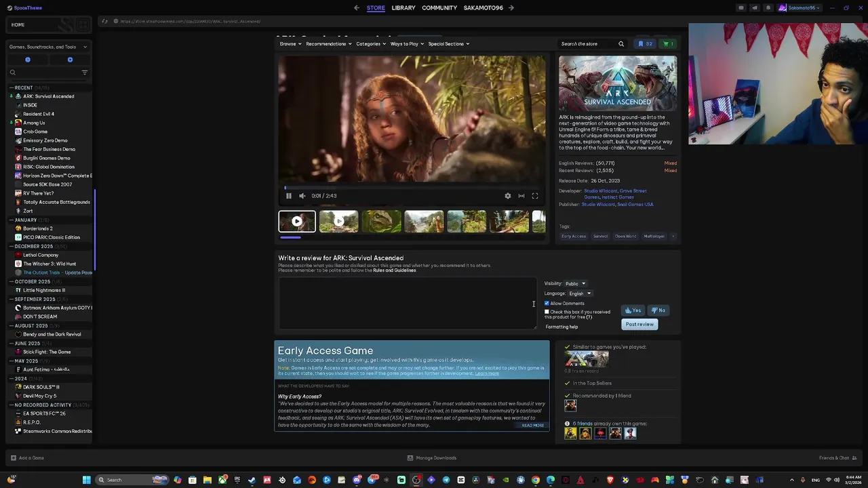Screen dimensions: 868x488
Task: Pause the ARK trailer video
Action: point(288,196)
